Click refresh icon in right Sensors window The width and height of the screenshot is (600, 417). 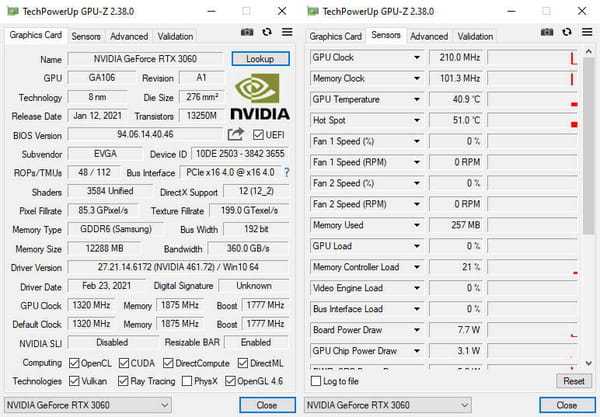coord(567,32)
